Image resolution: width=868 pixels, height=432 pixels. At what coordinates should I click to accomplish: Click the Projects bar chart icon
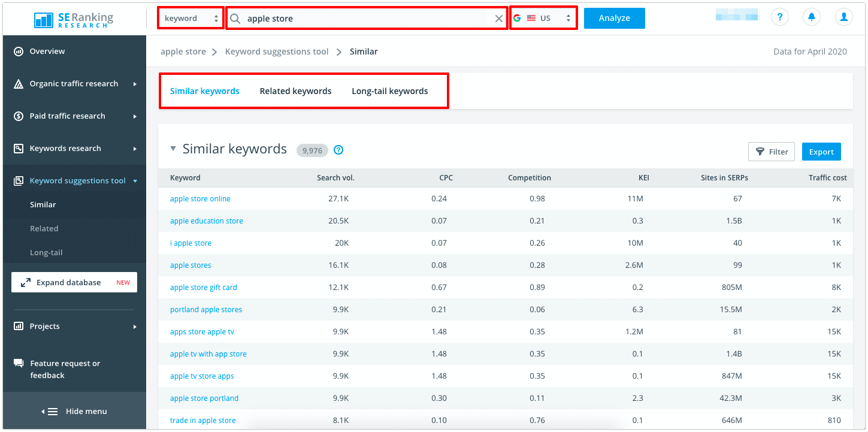pyautogui.click(x=19, y=327)
